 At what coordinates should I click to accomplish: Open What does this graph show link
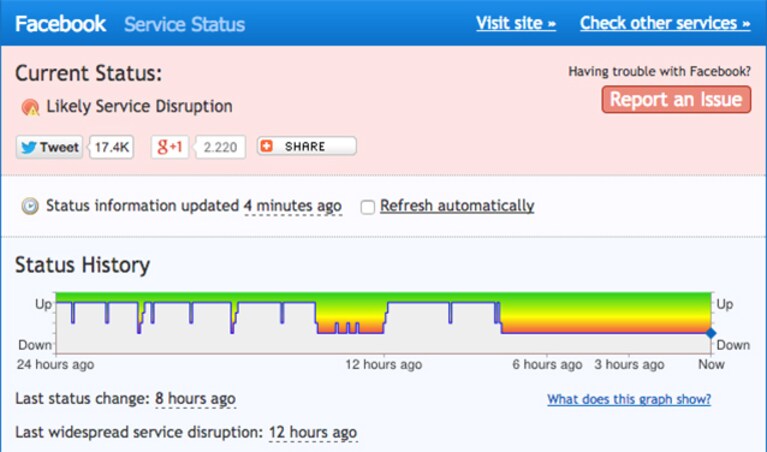coord(629,399)
